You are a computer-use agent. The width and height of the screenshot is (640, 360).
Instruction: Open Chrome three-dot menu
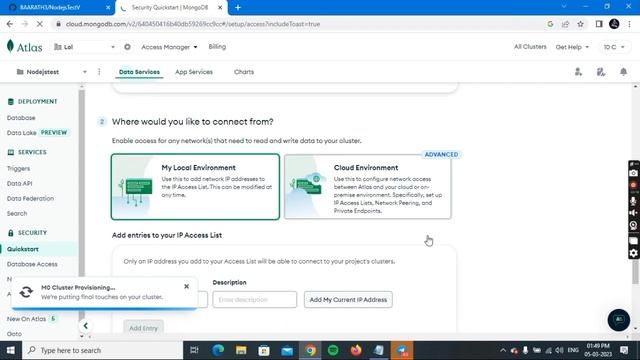coord(630,24)
